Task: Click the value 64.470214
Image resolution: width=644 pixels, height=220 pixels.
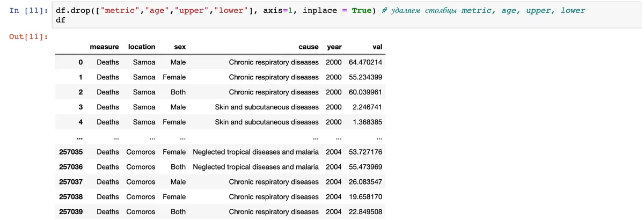Action: [365, 62]
